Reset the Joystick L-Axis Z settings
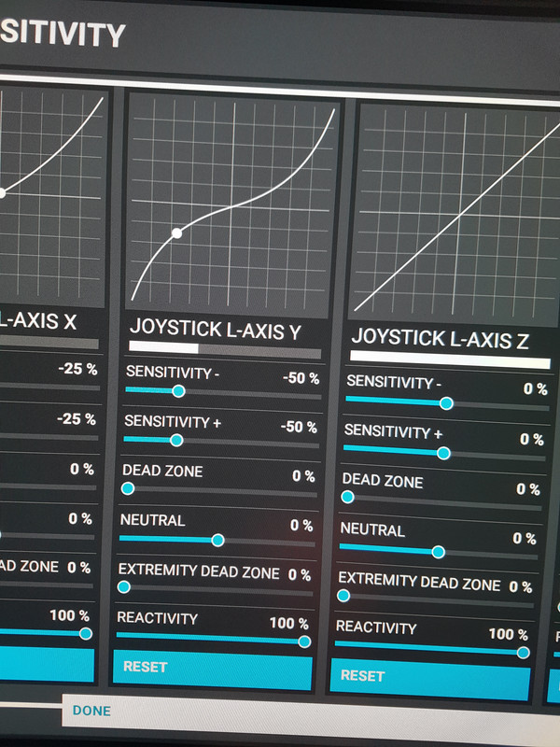Screen dimensions: 560x747 430,680
